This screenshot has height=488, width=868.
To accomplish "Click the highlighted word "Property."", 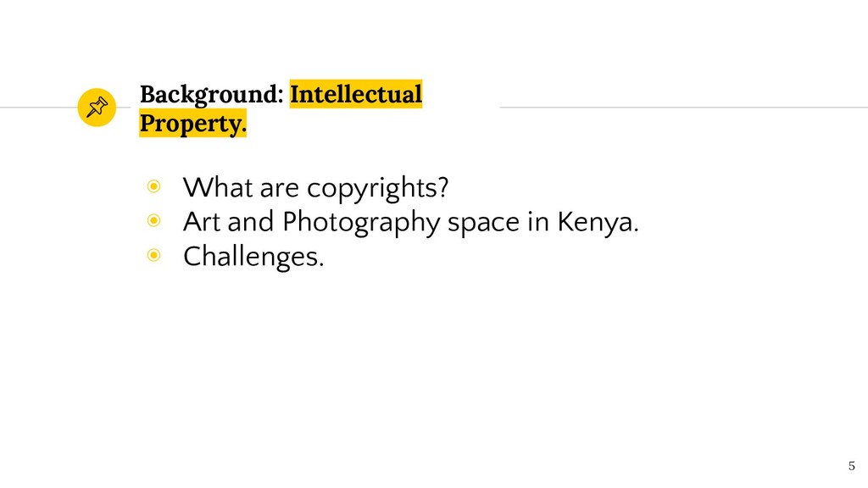I will (x=192, y=124).
